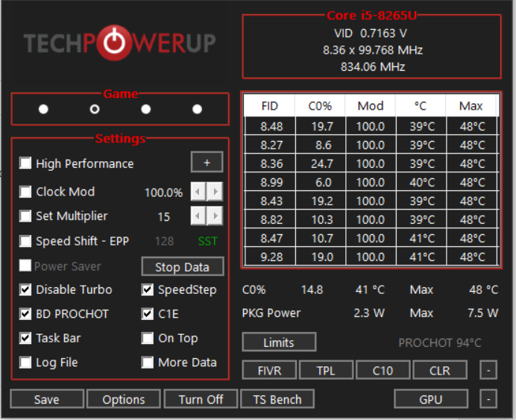
Task: Click the green SST label
Action: click(207, 241)
